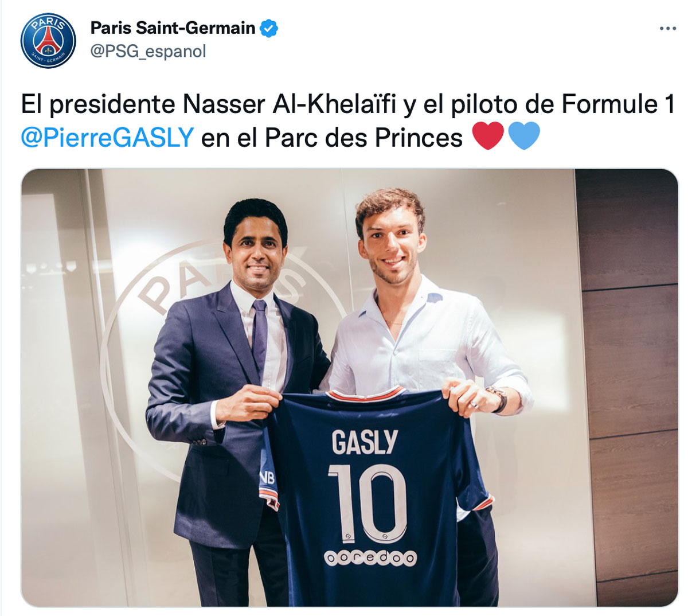Click the @PSG_espanol handle
The image size is (688, 616).
click(148, 52)
